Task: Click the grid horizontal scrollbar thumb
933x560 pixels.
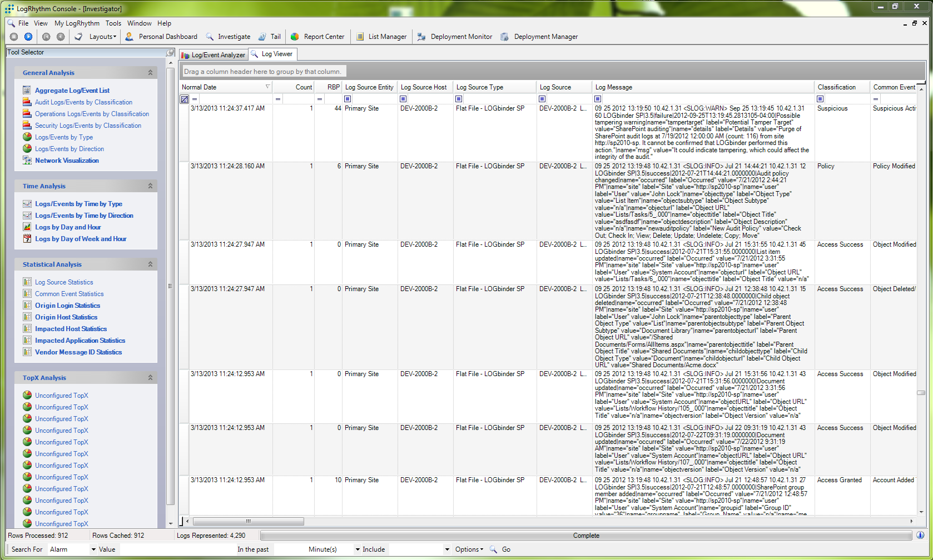Action: coord(248,521)
